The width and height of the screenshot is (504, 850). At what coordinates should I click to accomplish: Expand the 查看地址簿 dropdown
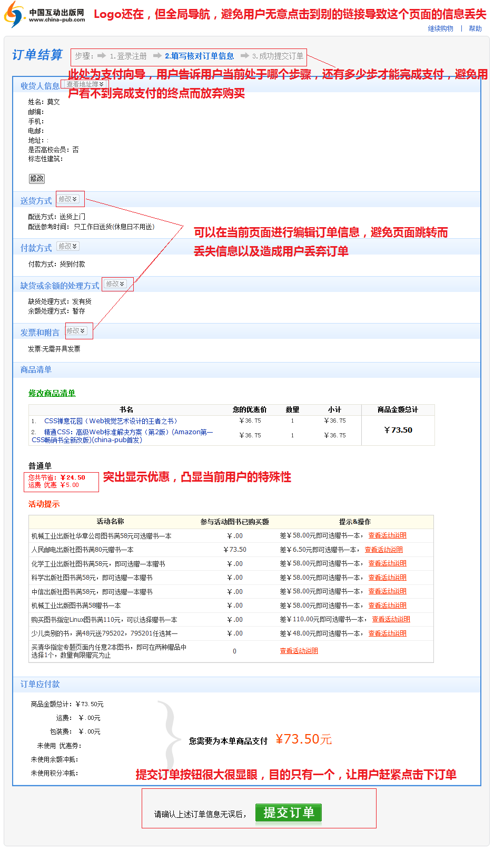pos(85,84)
